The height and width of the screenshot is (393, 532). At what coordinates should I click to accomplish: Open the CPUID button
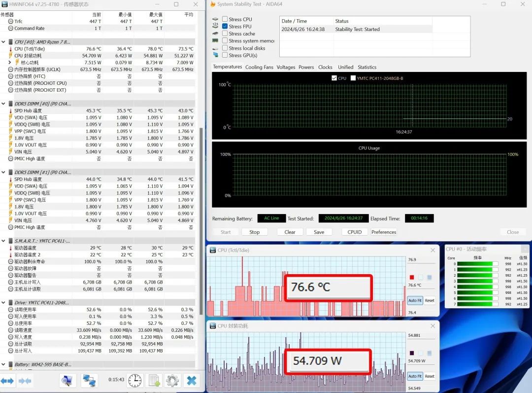(355, 232)
